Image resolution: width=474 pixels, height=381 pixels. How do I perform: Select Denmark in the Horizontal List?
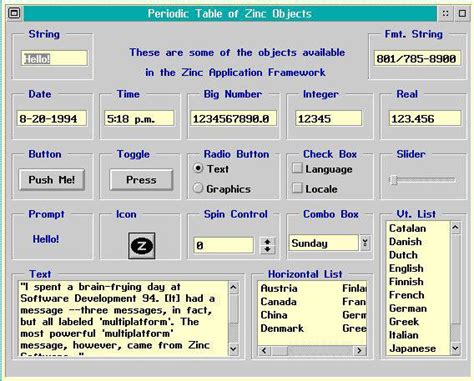282,328
